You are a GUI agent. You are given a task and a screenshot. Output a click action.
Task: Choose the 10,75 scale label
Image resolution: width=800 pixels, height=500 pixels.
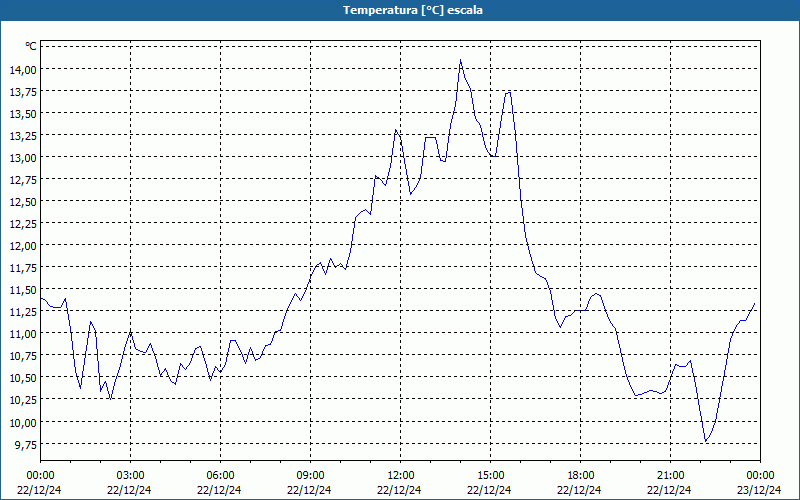coord(23,356)
